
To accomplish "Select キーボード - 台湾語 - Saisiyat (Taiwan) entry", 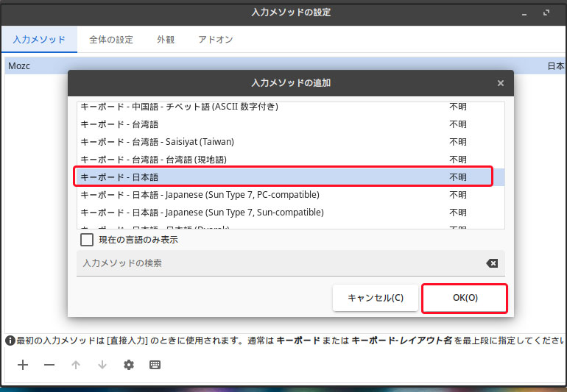I will (283, 142).
